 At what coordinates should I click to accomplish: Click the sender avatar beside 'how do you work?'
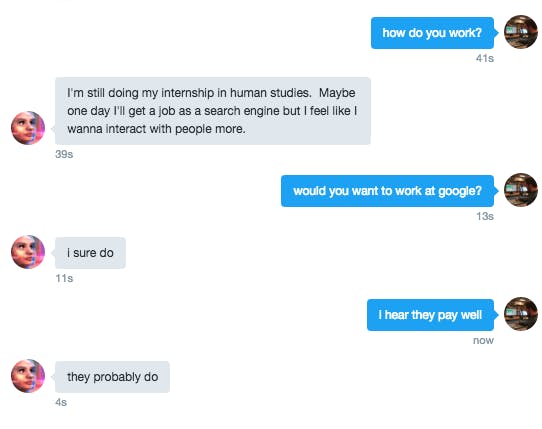pos(521,32)
